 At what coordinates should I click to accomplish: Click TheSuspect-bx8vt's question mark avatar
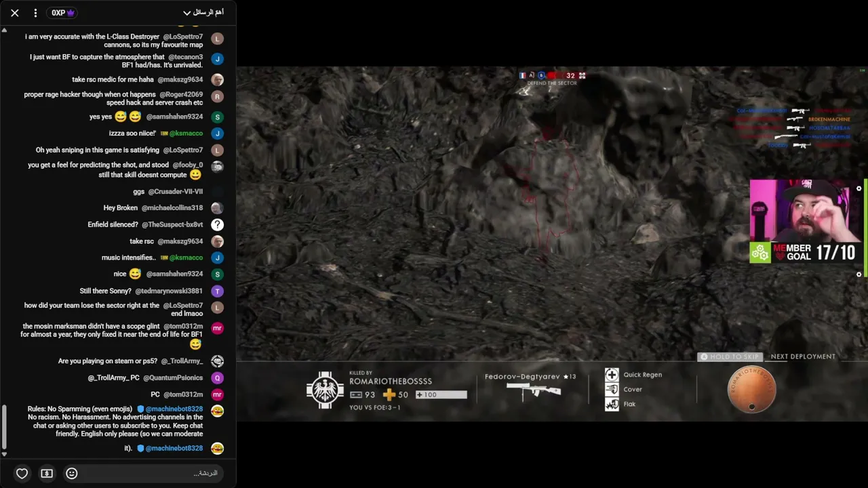[x=217, y=224]
